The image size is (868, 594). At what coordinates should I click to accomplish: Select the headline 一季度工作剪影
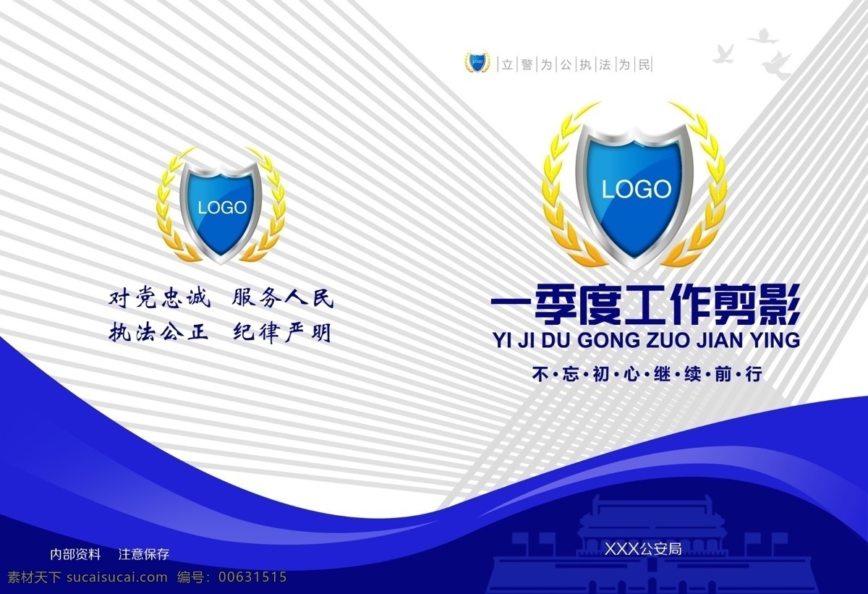[x=644, y=305]
